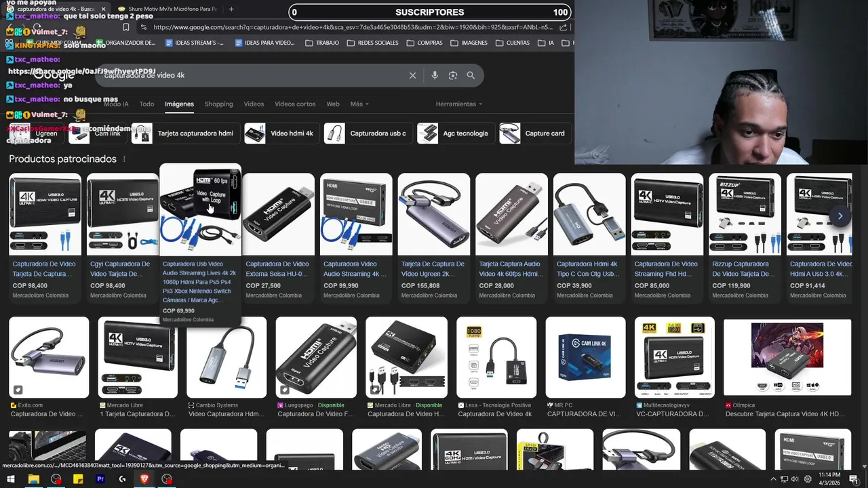This screenshot has width=868, height=488.
Task: Open Logitech G HUB from the taskbar
Action: 122,479
